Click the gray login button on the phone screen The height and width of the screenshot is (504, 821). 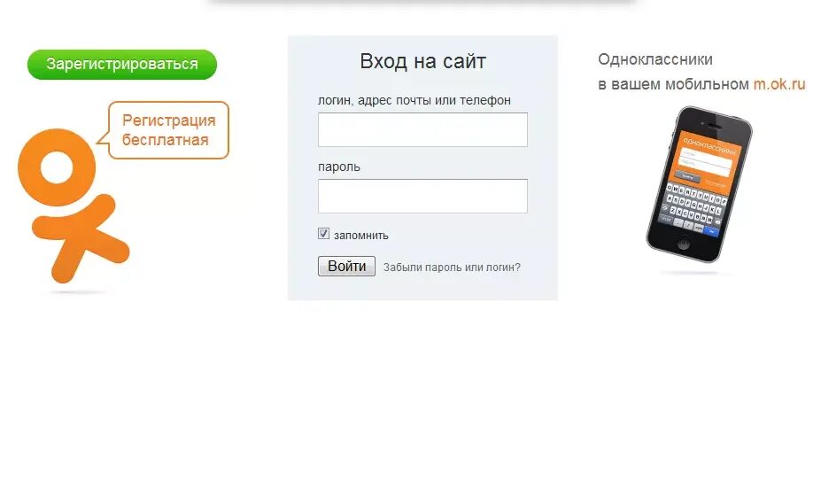tap(687, 176)
